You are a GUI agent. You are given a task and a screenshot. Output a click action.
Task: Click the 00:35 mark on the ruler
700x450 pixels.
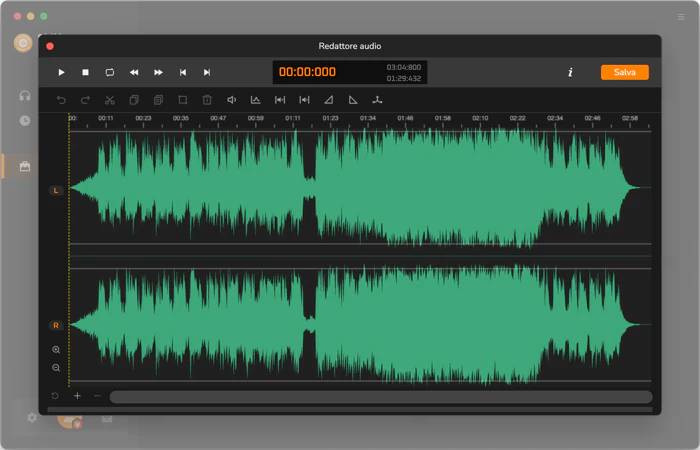tap(180, 118)
